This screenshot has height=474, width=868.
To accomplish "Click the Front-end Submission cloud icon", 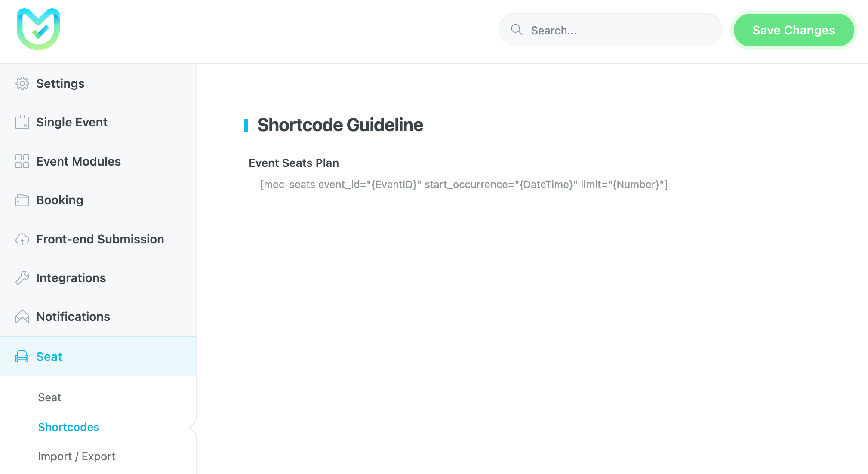I will coord(22,239).
